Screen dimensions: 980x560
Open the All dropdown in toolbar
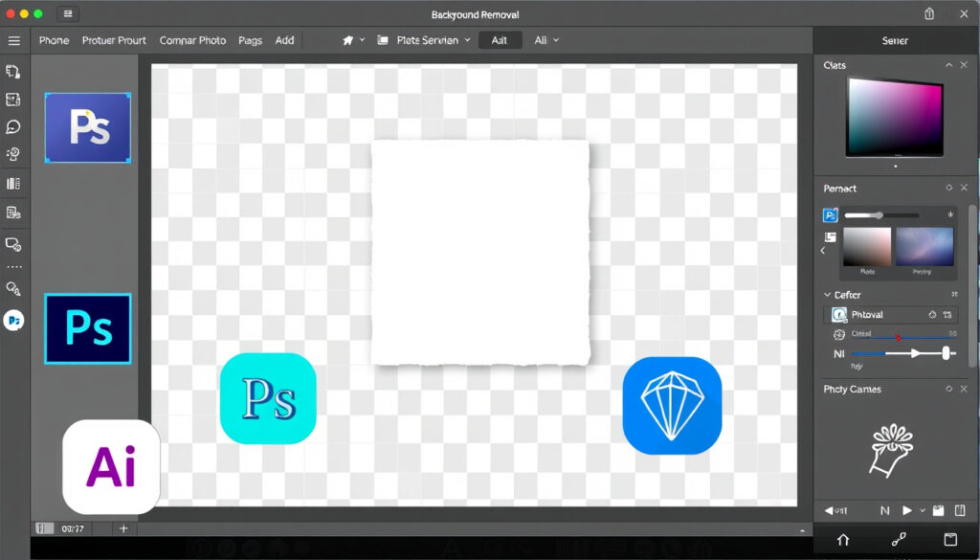pyautogui.click(x=546, y=40)
